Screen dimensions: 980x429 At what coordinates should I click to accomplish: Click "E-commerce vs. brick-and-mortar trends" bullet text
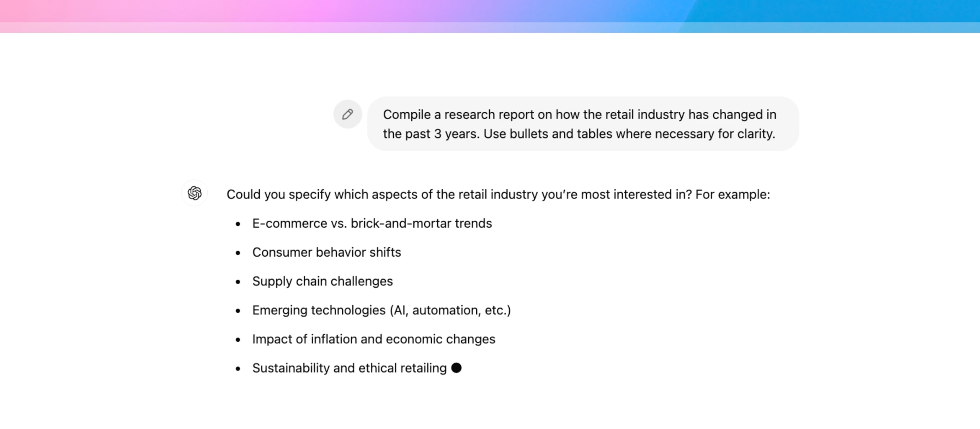(x=372, y=224)
